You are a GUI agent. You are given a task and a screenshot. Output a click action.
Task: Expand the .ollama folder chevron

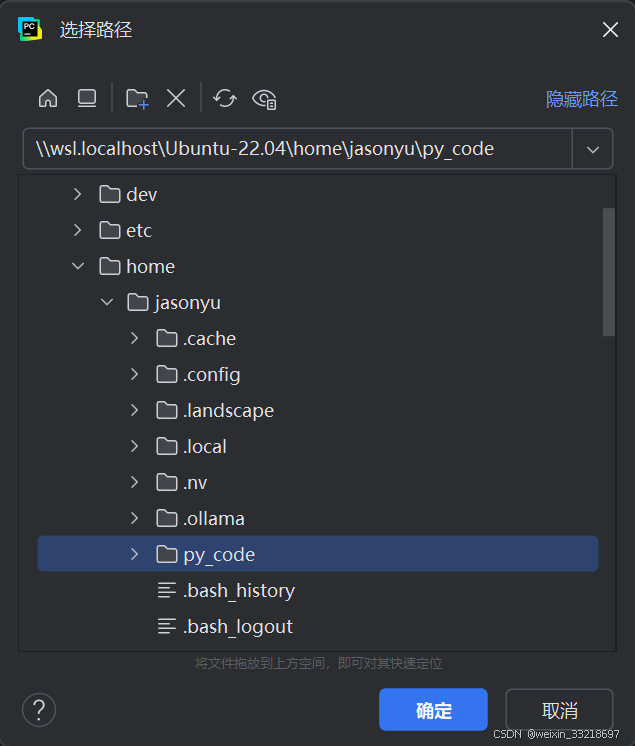(135, 518)
